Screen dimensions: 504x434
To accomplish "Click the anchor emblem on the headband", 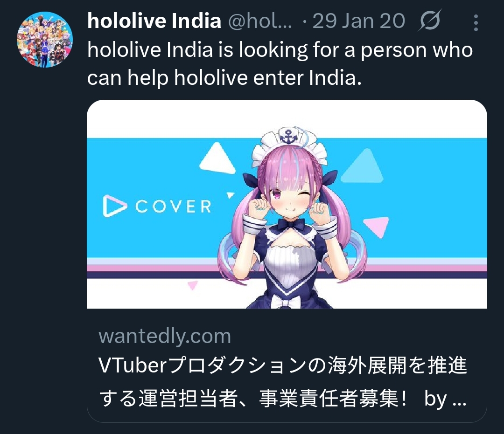I will tap(289, 136).
